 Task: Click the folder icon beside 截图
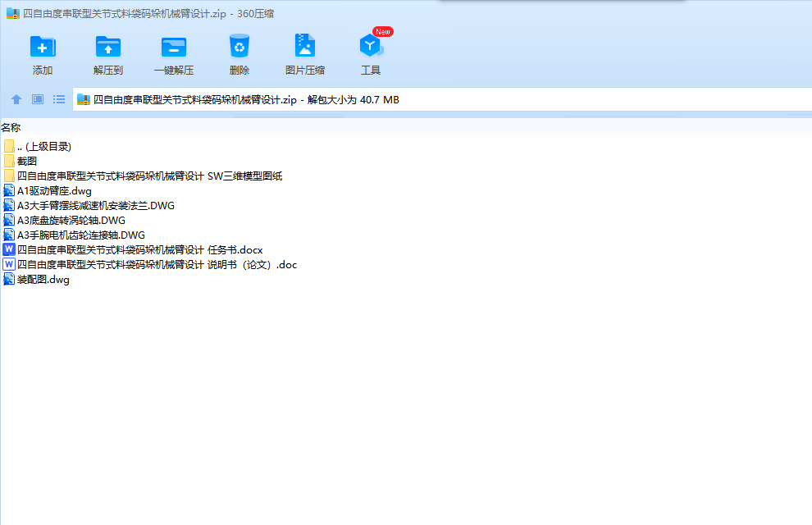point(9,161)
